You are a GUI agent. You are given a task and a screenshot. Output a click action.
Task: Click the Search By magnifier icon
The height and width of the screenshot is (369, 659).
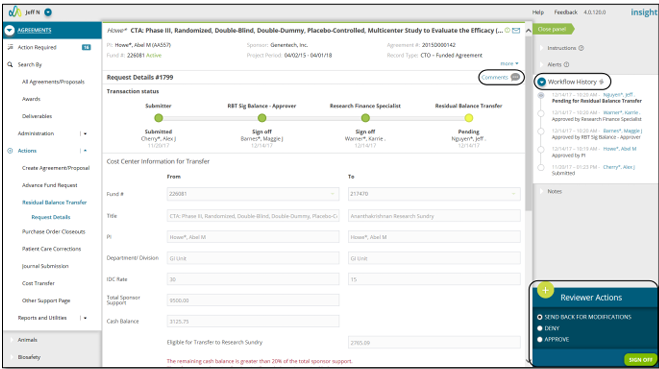click(10, 64)
